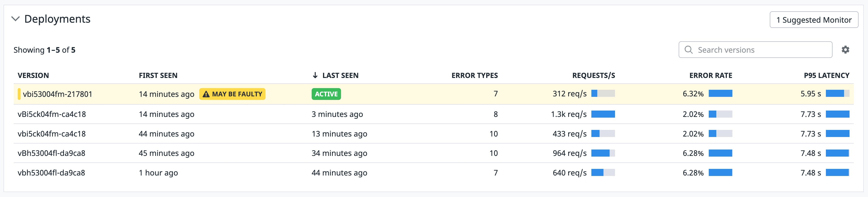Sort table by Error Rate column
The height and width of the screenshot is (197, 868).
tap(710, 75)
